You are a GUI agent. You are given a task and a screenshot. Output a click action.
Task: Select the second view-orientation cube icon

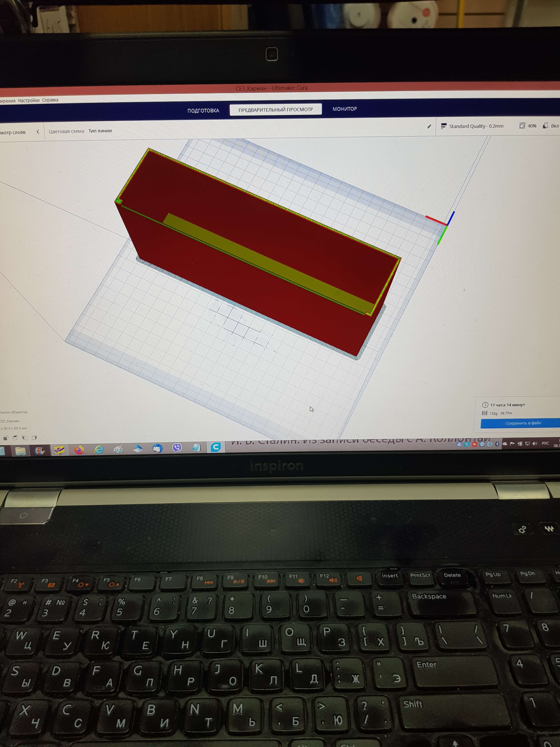[x=15, y=438]
